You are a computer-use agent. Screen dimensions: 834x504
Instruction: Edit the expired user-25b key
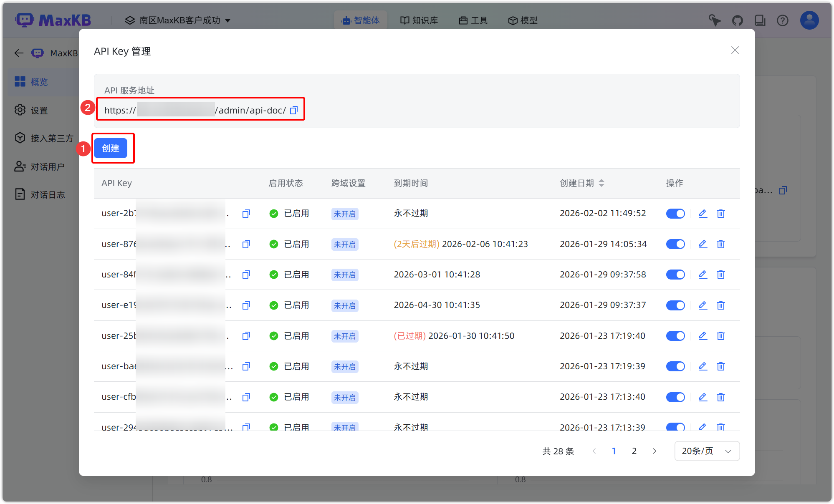(703, 336)
